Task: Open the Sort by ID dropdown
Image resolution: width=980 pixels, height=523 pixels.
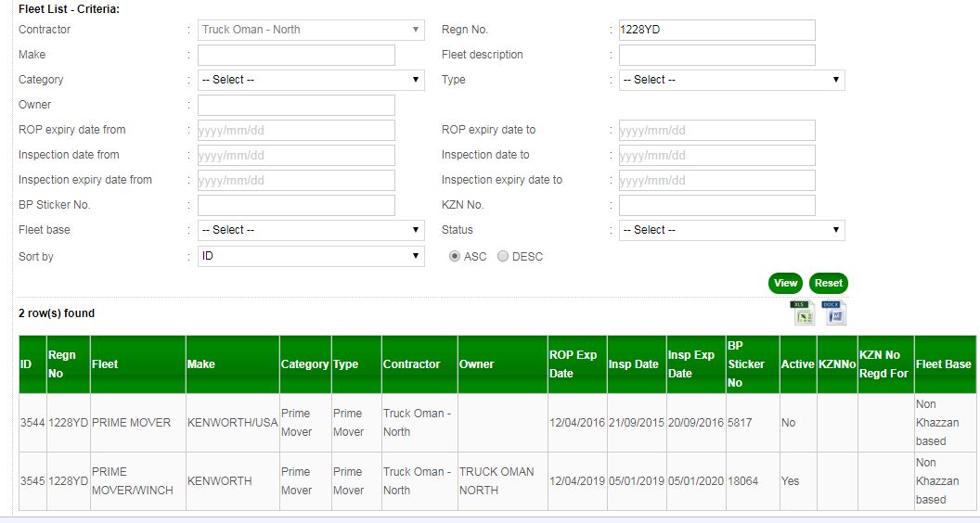Action: tap(311, 256)
